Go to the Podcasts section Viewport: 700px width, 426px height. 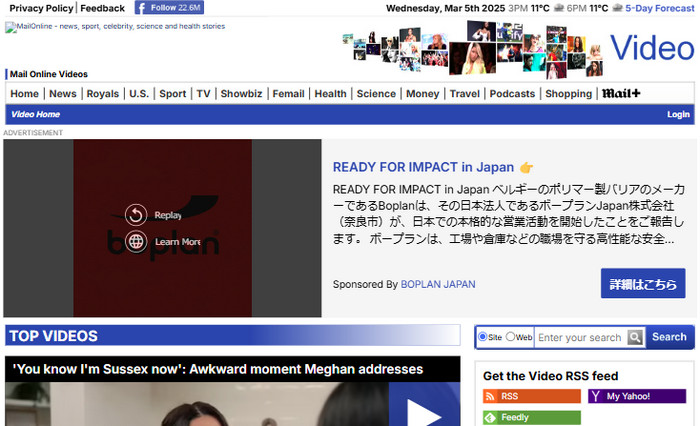512,94
